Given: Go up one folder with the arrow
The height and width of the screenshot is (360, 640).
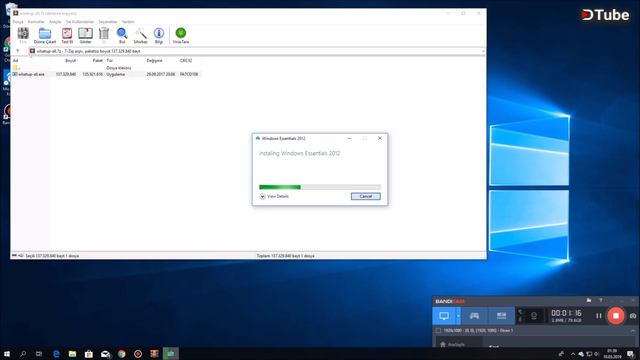Looking at the screenshot, I should [x=18, y=51].
